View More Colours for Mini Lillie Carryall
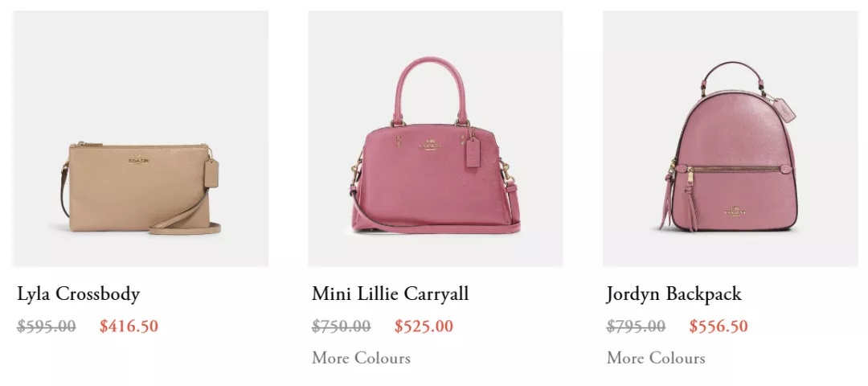The image size is (868, 386). 361,358
